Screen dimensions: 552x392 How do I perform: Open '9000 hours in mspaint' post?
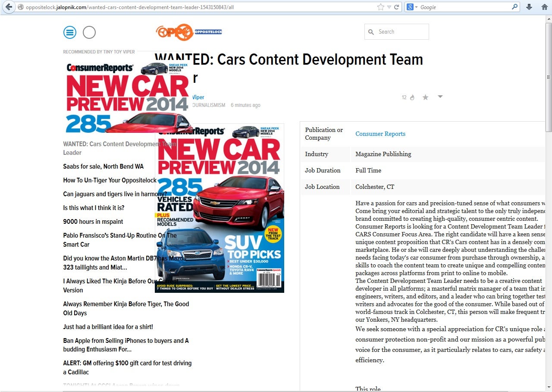93,222
